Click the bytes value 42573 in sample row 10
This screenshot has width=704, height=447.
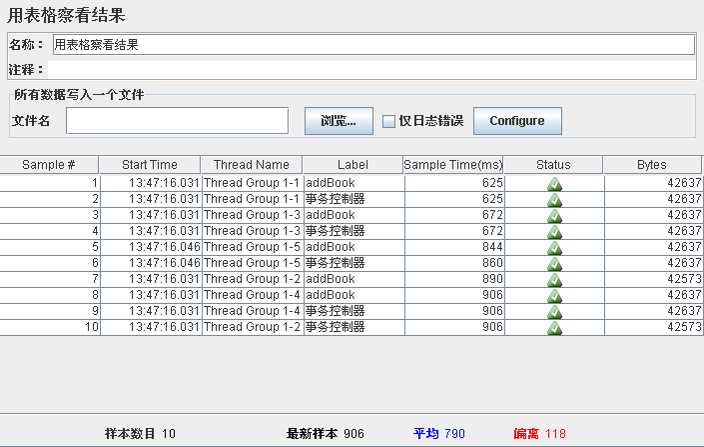(x=684, y=327)
